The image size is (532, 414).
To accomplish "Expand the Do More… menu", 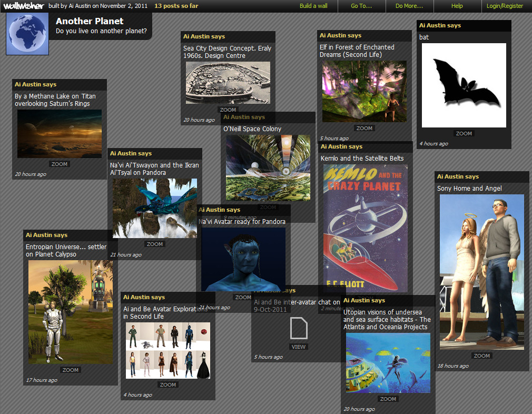I will (409, 6).
